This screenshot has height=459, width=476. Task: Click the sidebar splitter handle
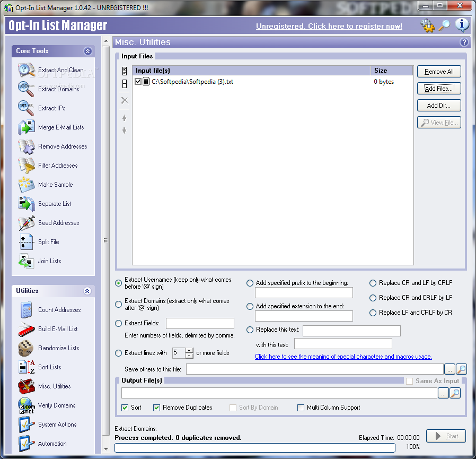[x=105, y=240]
